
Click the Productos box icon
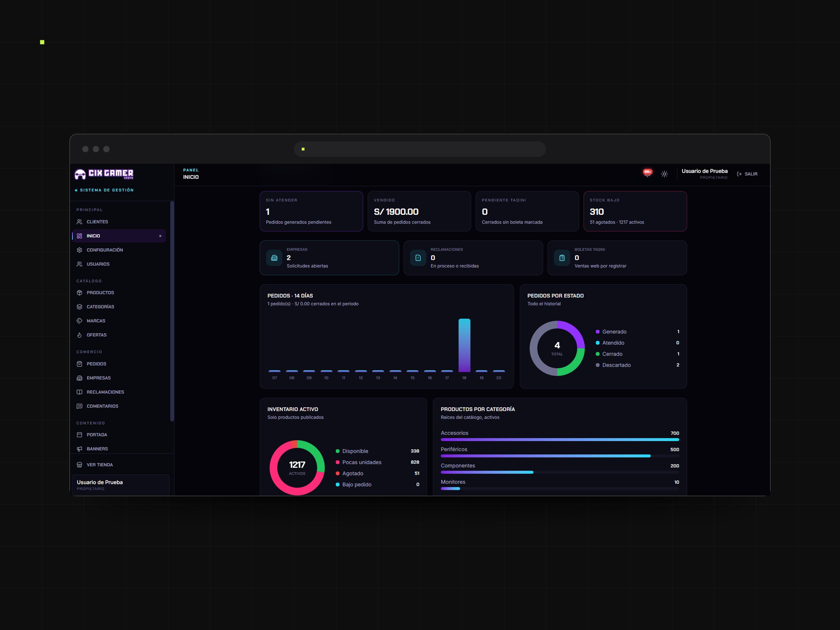point(79,293)
